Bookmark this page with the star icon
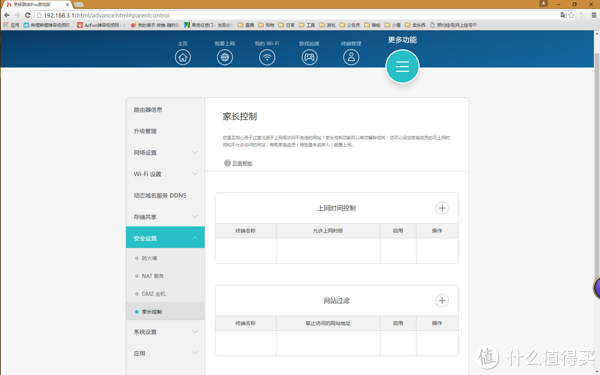Viewport: 600px width, 375px height. (571, 15)
